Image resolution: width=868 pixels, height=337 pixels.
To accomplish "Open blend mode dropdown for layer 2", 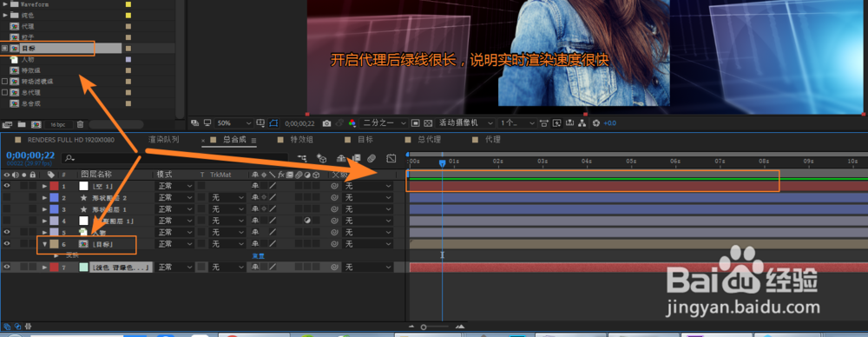I will (x=174, y=197).
